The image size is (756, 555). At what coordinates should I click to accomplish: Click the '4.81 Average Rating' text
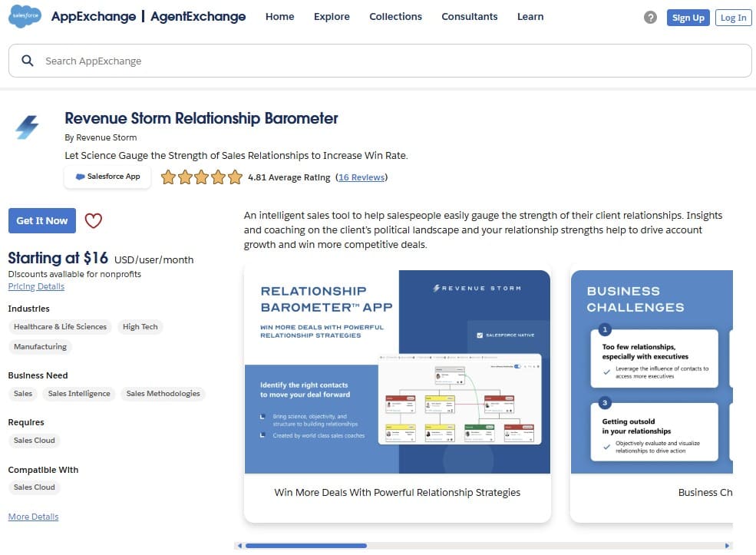tap(289, 177)
